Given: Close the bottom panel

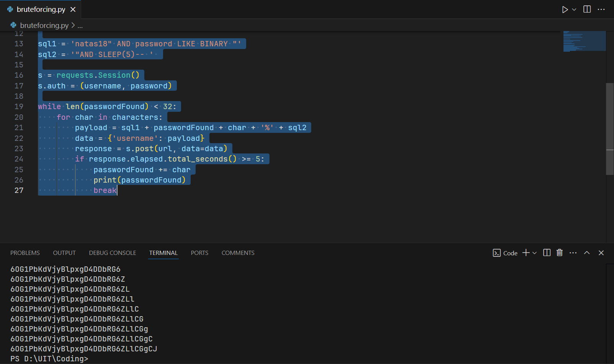Looking at the screenshot, I should [x=601, y=253].
